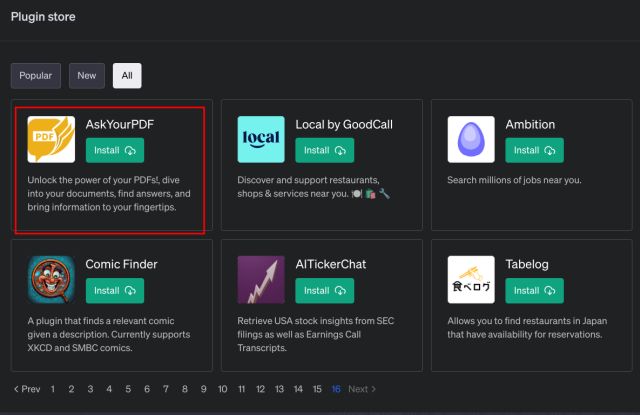Go to the previous page with Prev
Image resolution: width=640 pixels, height=415 pixels.
[27, 389]
